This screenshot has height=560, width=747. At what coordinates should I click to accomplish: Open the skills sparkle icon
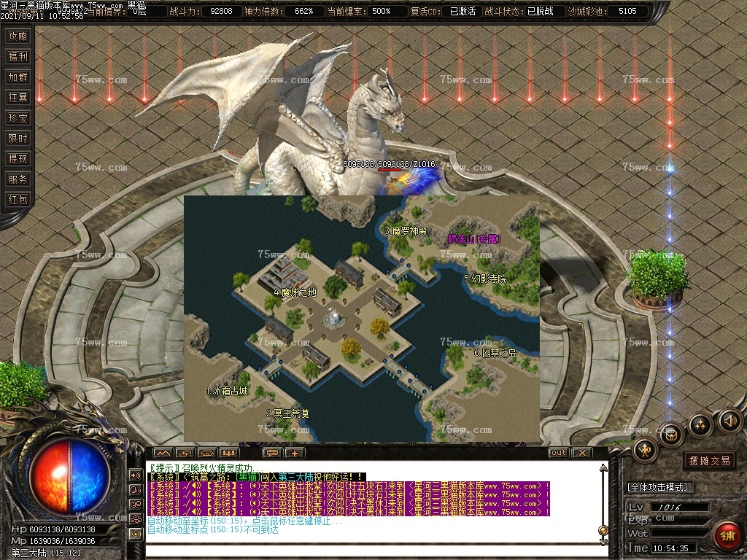point(700,424)
